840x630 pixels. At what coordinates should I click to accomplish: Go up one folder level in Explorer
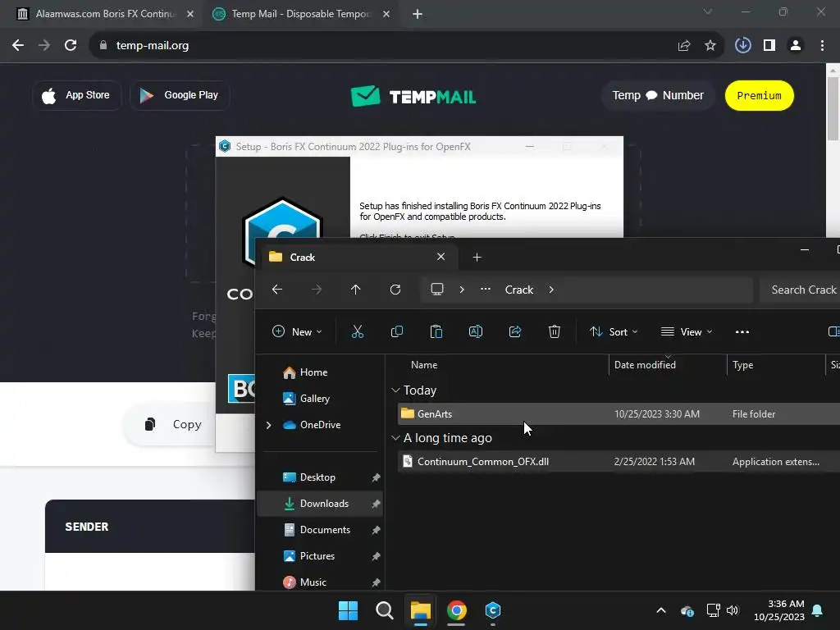click(x=356, y=290)
